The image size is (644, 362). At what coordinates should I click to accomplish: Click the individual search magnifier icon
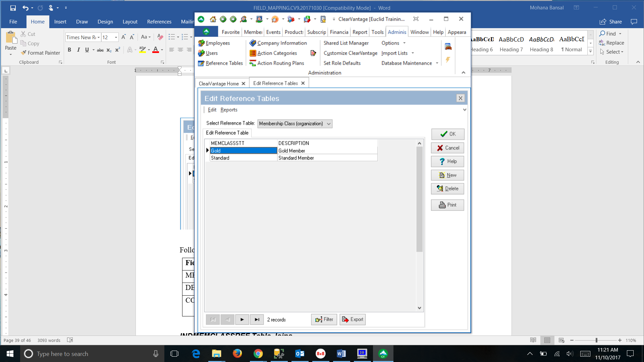(x=243, y=19)
